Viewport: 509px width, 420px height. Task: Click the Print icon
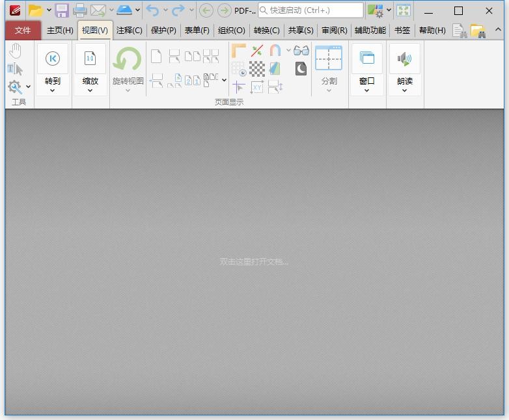pos(79,10)
